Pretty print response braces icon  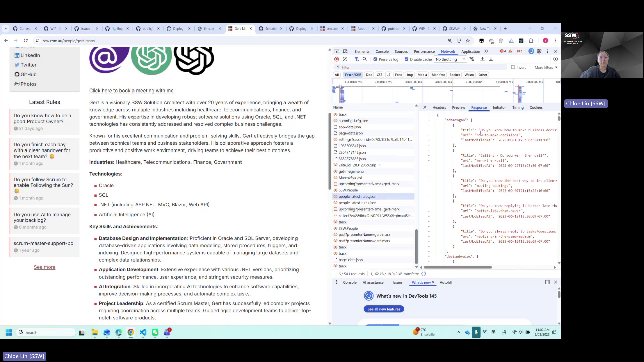click(x=424, y=274)
